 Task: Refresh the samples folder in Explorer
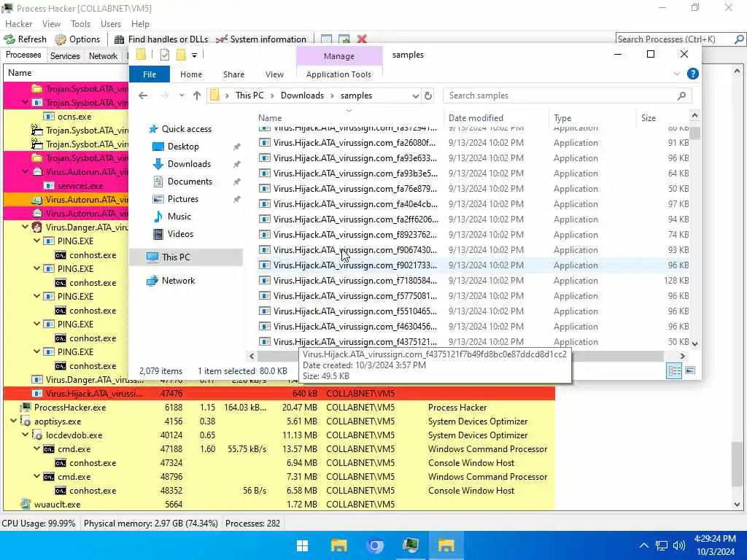click(428, 96)
